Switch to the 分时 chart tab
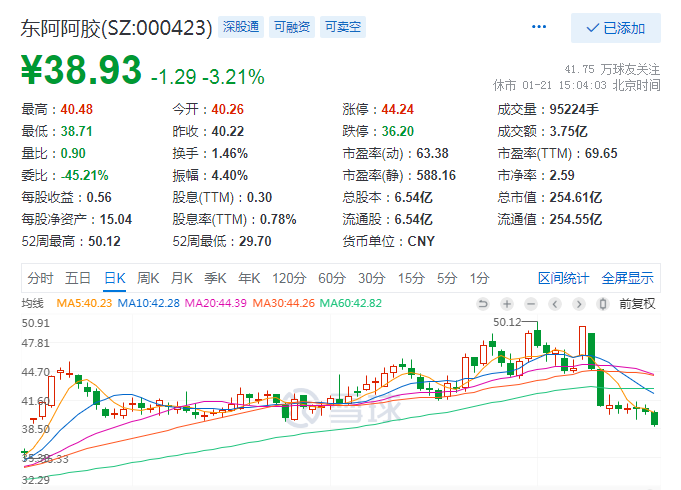 [x=40, y=278]
